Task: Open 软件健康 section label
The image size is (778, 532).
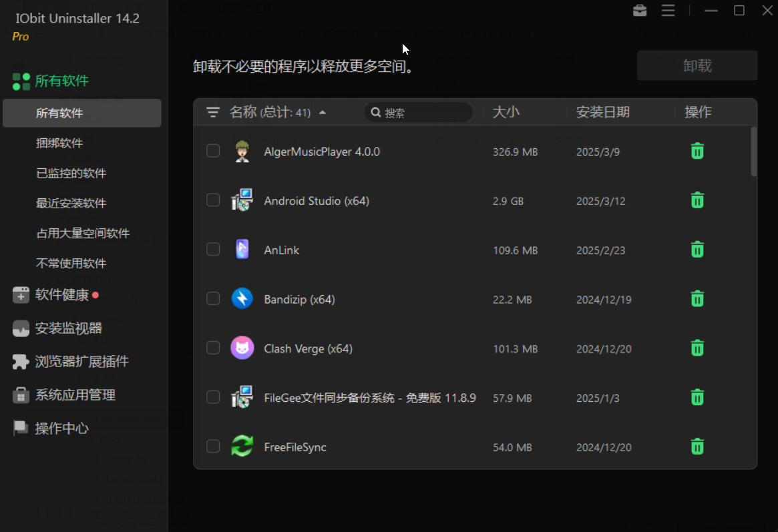Action: click(x=61, y=295)
